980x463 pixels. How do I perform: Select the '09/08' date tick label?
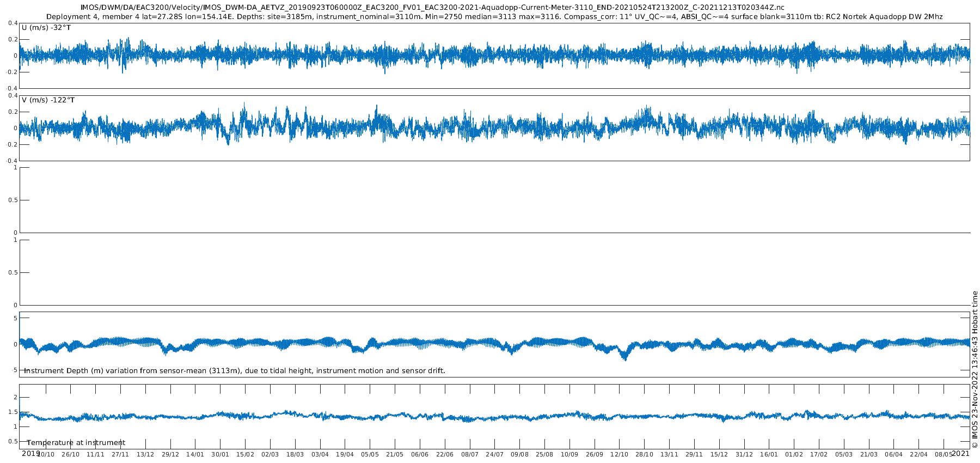click(519, 454)
